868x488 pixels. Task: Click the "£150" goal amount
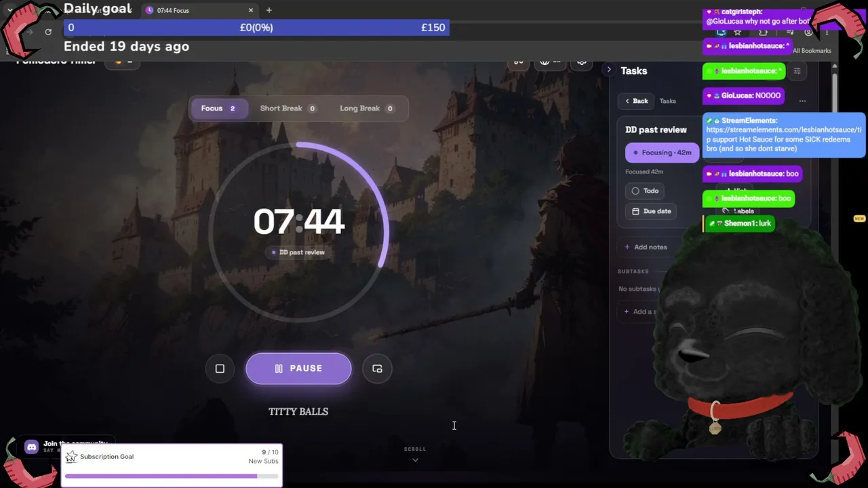pyautogui.click(x=433, y=28)
